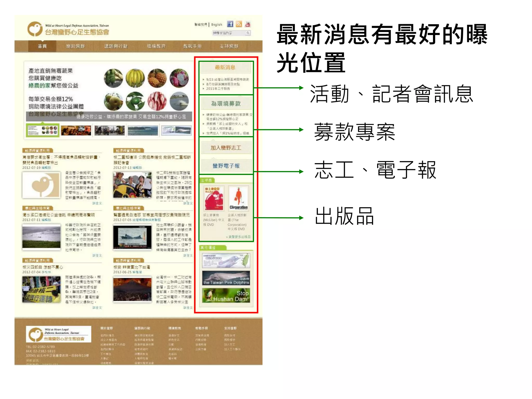532x399 pixels.
Task: Open the footer 支持蠻野 column heading
Action: (230, 328)
